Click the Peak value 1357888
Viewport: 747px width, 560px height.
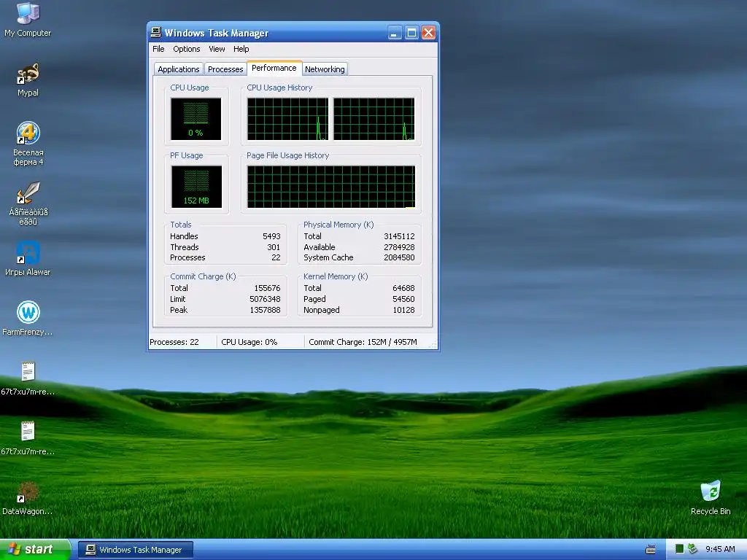265,310
